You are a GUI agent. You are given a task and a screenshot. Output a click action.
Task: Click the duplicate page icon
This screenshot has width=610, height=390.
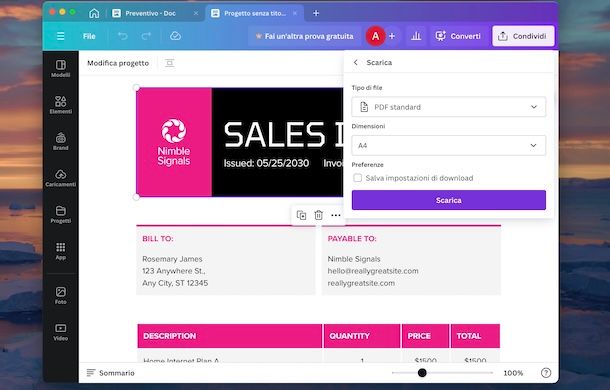tap(301, 215)
